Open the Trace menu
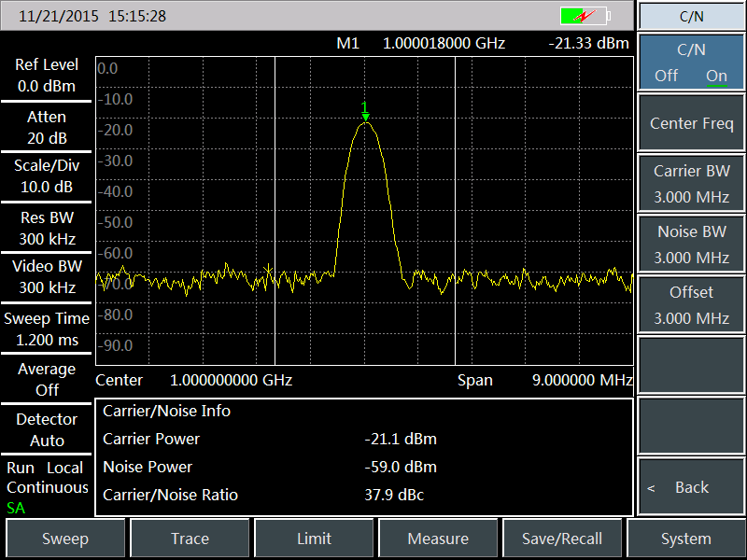747x560 pixels. (190, 539)
